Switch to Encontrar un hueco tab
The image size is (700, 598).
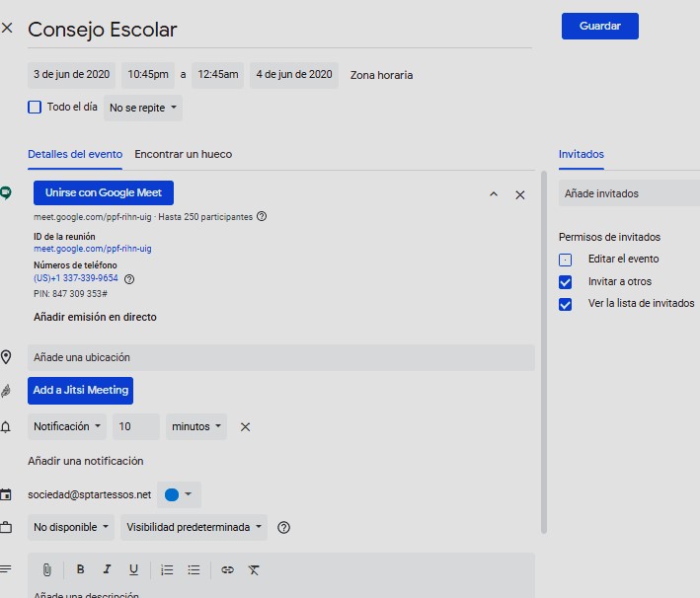coord(183,154)
